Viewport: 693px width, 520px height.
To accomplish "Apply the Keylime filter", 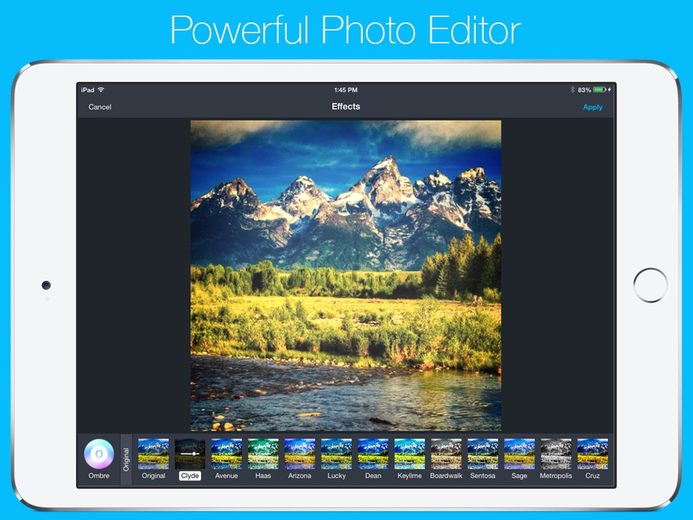I will [410, 454].
